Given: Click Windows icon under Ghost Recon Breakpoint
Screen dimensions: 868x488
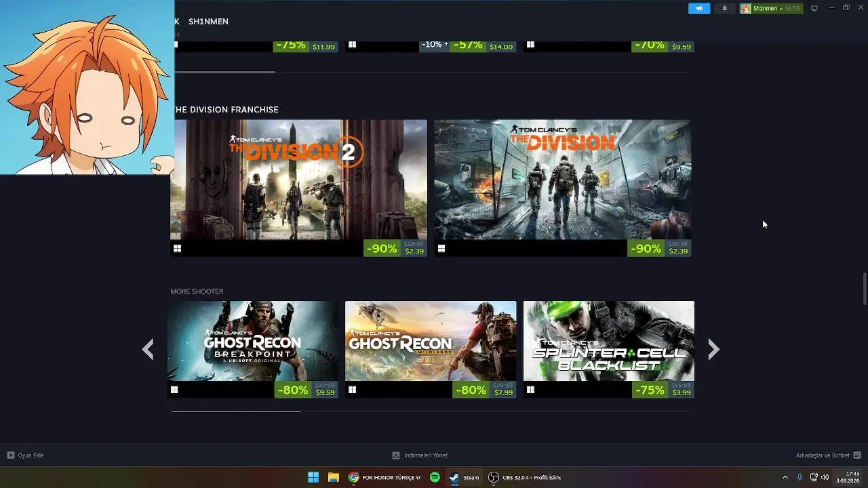Looking at the screenshot, I should tap(174, 390).
